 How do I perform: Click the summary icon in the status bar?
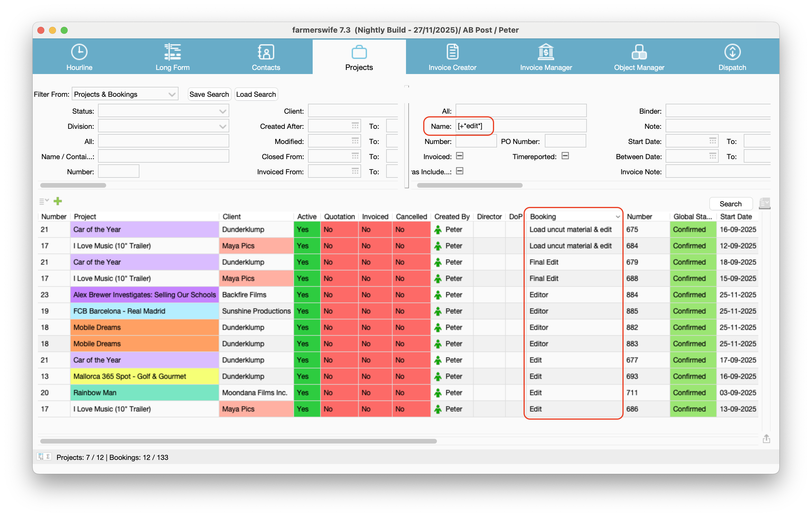pos(44,457)
